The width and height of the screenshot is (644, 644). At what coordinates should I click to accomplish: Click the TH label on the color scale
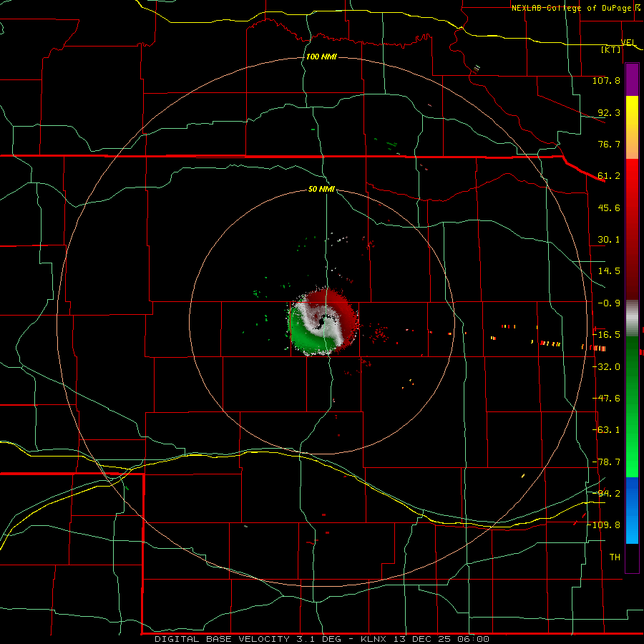615,557
